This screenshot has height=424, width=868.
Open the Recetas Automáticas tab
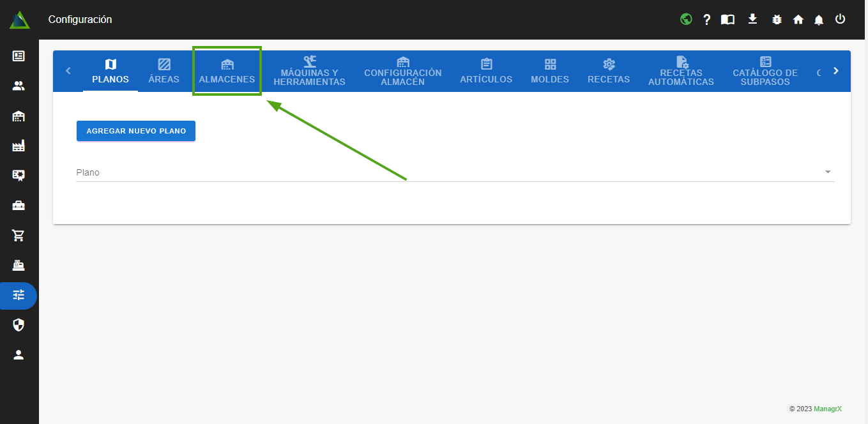[x=681, y=71]
